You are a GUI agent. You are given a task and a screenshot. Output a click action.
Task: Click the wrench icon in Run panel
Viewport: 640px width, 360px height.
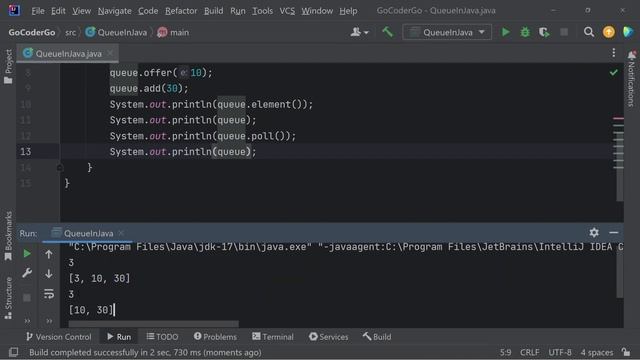pos(27,273)
